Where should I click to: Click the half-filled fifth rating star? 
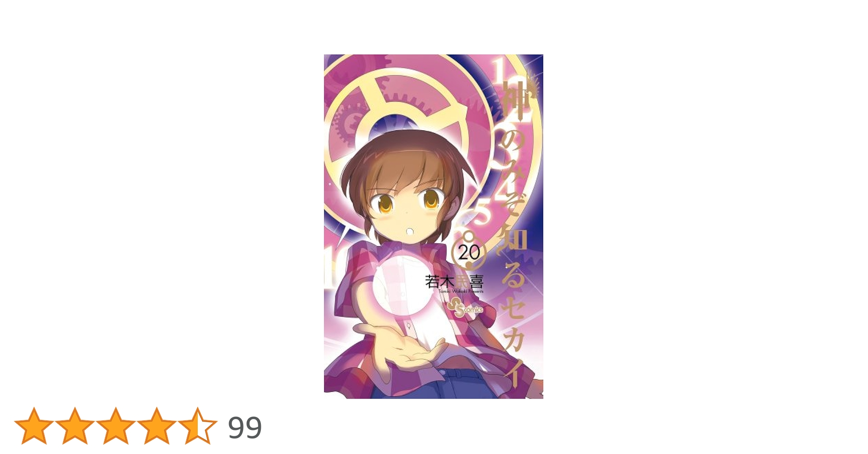198,426
